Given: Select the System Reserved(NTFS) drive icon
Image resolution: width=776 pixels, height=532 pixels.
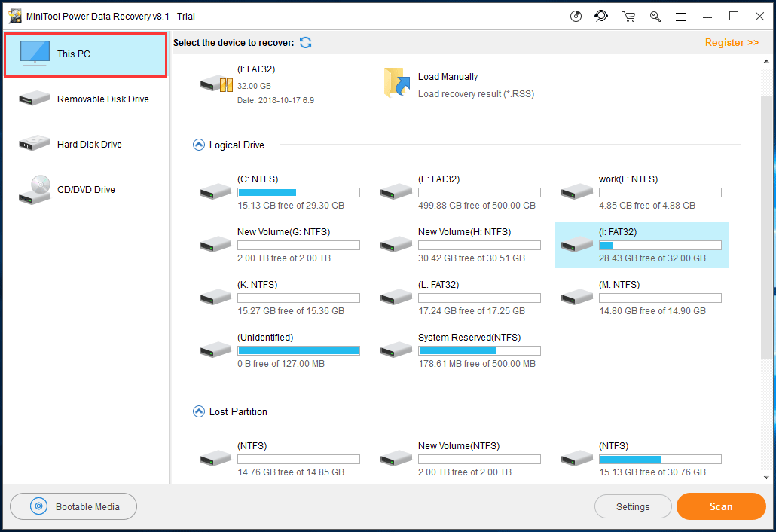Looking at the screenshot, I should [396, 350].
